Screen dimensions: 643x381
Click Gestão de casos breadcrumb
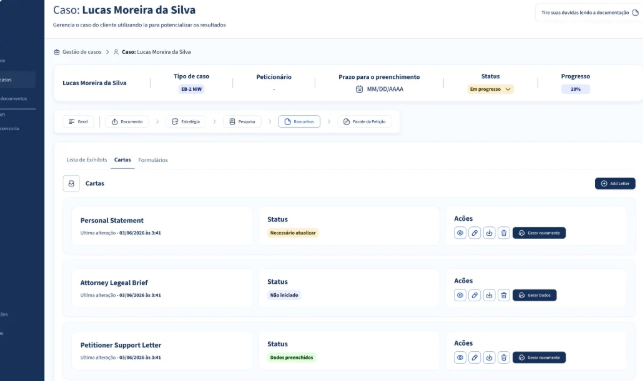pos(82,52)
